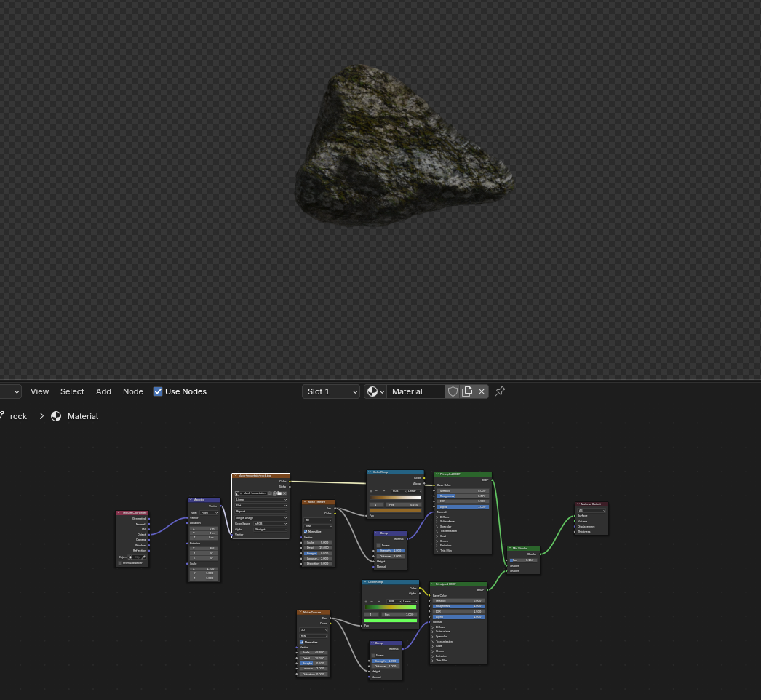
Task: Open Flat projection dropdown in Image Texture
Action: click(x=260, y=505)
